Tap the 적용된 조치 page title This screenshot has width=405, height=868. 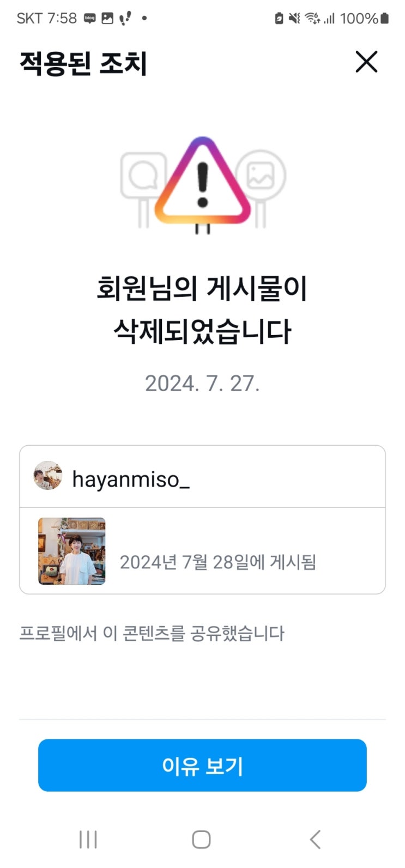(x=83, y=63)
